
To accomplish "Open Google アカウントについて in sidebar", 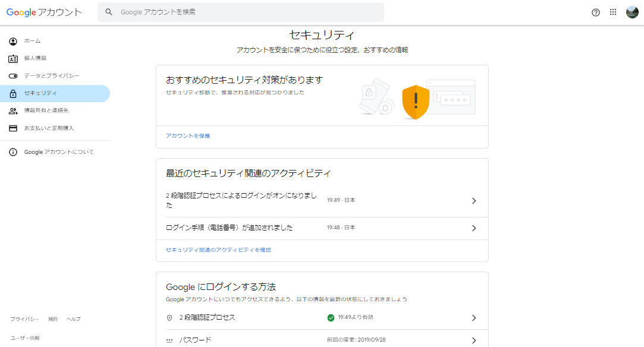I will 55,152.
